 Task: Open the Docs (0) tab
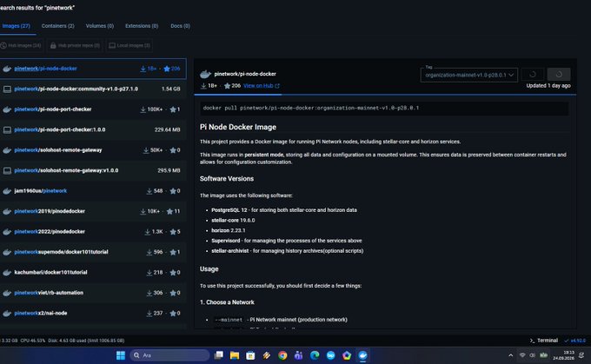180,26
